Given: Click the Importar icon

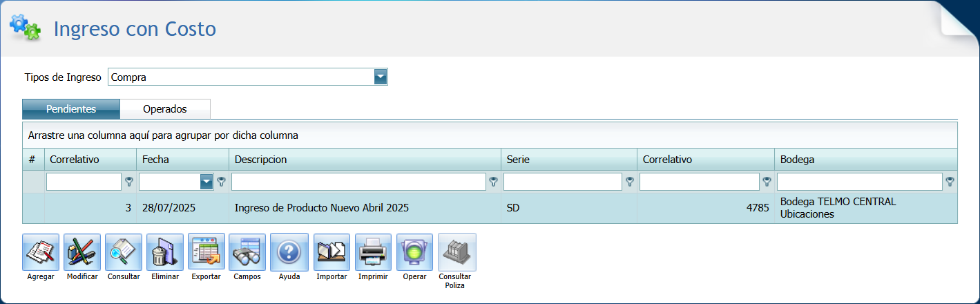Looking at the screenshot, I should coord(332,252).
